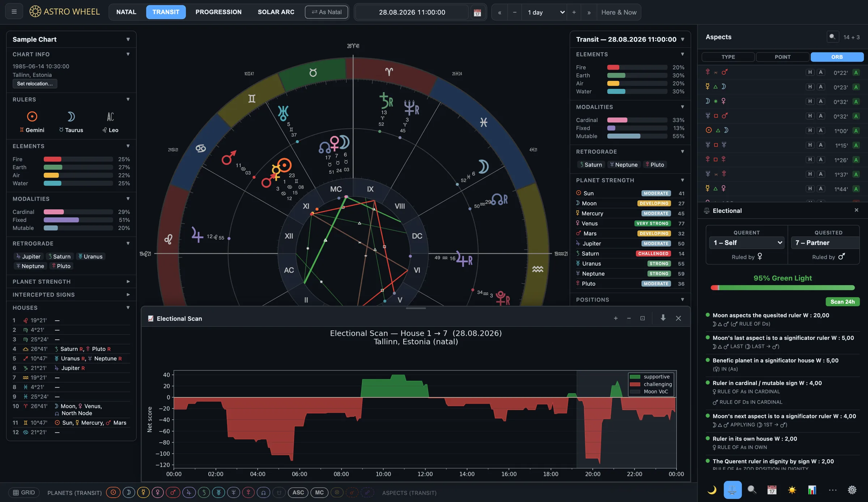Click the As Natal button

click(x=327, y=12)
